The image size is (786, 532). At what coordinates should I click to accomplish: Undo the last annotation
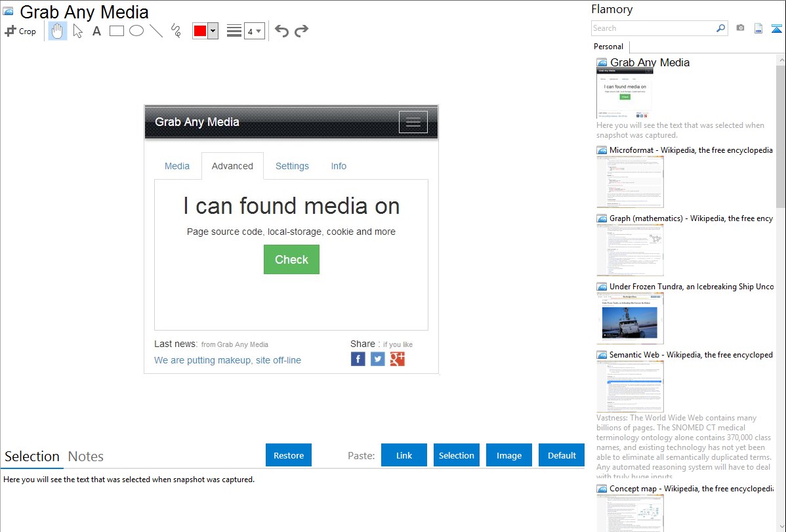coord(281,31)
